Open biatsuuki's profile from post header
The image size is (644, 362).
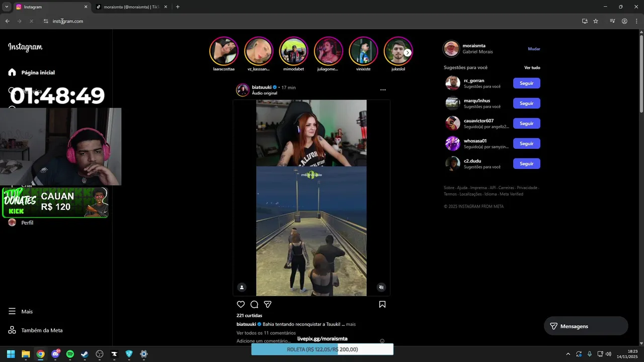click(261, 87)
